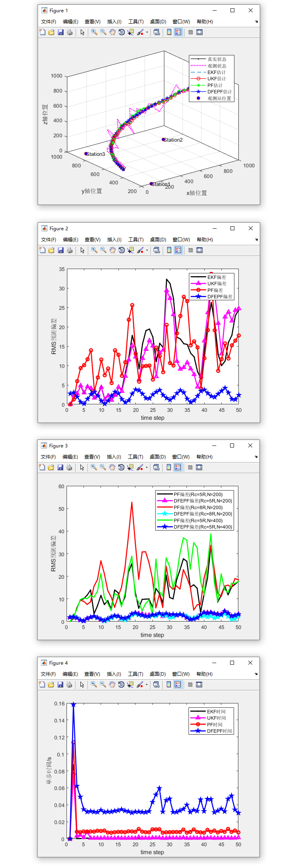The width and height of the screenshot is (297, 868).
Task: Click the Figure 1 window title bar
Action: pyautogui.click(x=148, y=11)
